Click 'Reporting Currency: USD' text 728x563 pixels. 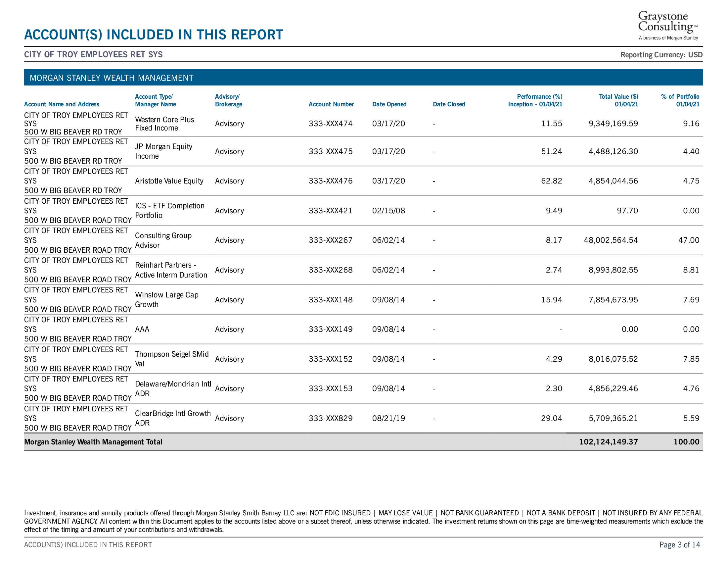click(x=661, y=55)
